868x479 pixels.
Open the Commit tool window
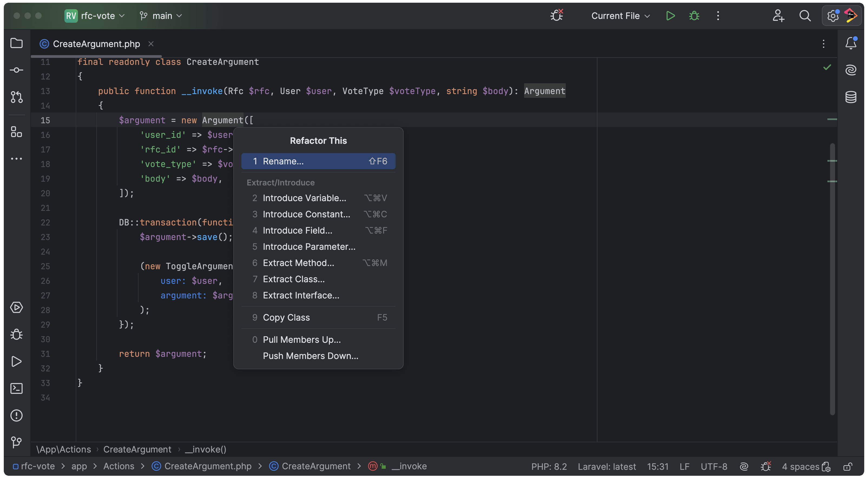click(16, 70)
